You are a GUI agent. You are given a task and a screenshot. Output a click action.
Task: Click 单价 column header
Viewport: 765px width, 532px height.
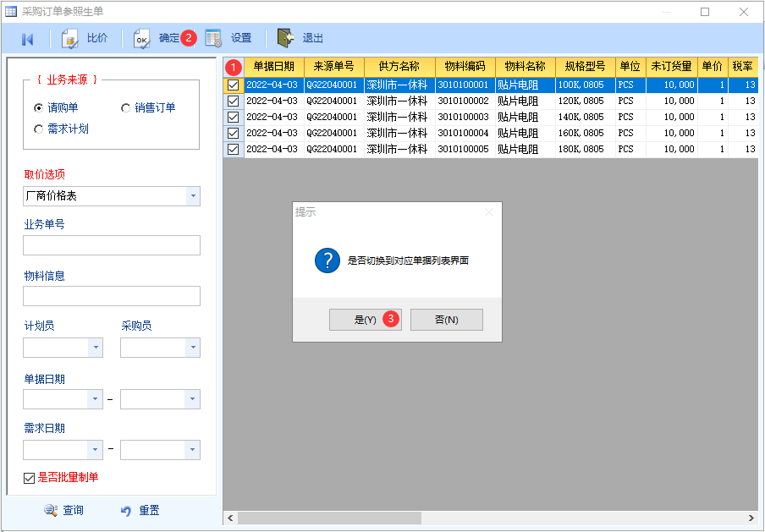(713, 67)
